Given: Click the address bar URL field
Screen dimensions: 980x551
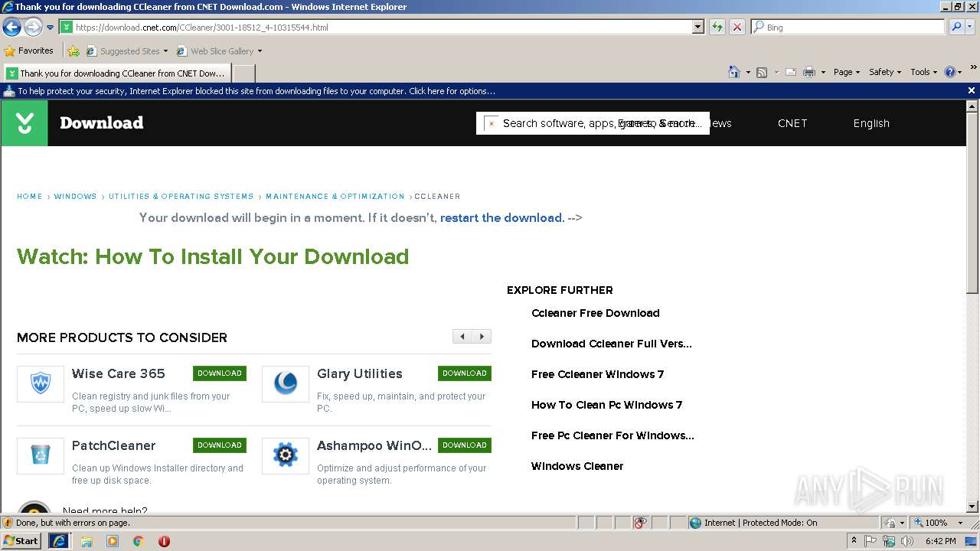Looking at the screenshot, I should [x=375, y=27].
